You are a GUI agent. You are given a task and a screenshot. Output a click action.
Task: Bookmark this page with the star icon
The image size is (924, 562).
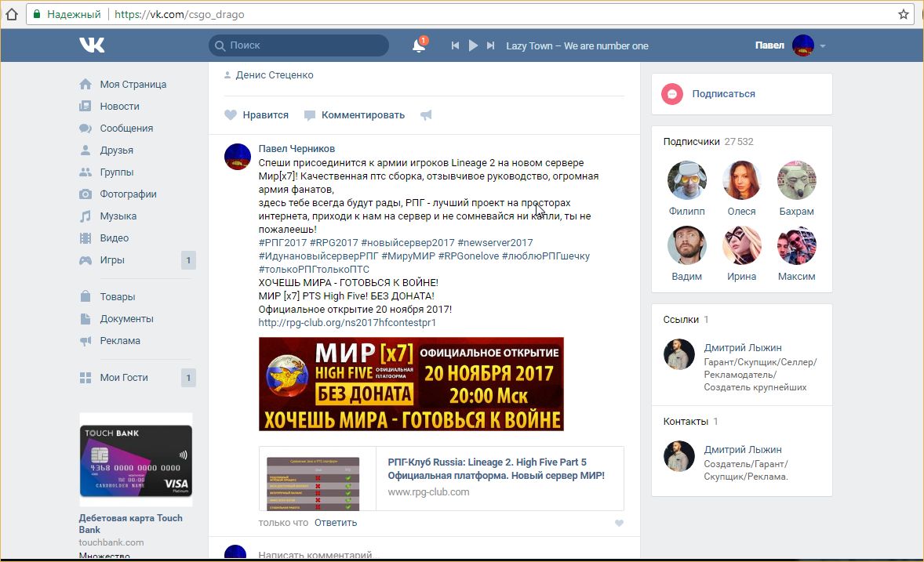(x=904, y=14)
